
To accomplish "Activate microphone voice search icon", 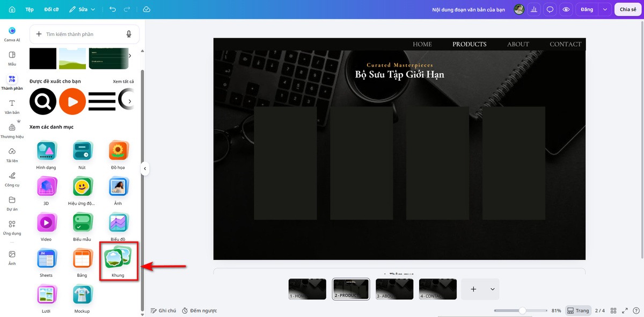I will tap(129, 34).
